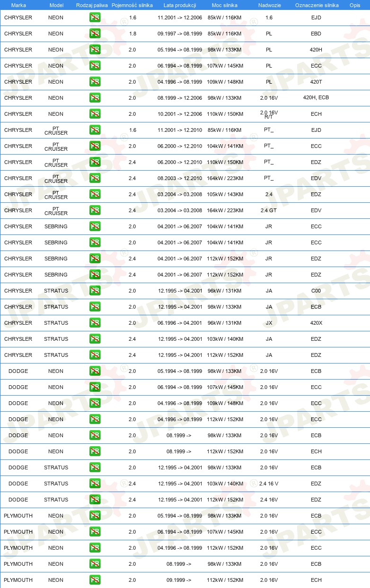370x588 pixels.
Task: Click the fuel icon in Dodge Neon ECH row
Action: pyautogui.click(x=95, y=451)
